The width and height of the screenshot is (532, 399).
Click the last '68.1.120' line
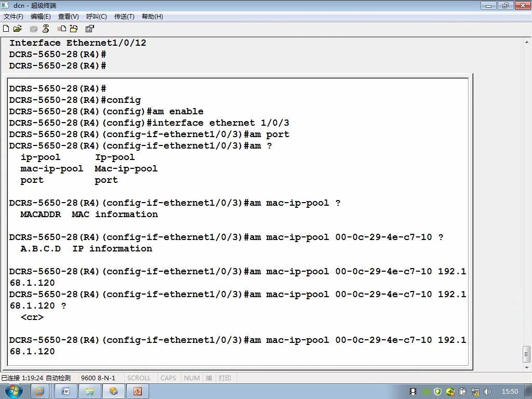(x=32, y=352)
